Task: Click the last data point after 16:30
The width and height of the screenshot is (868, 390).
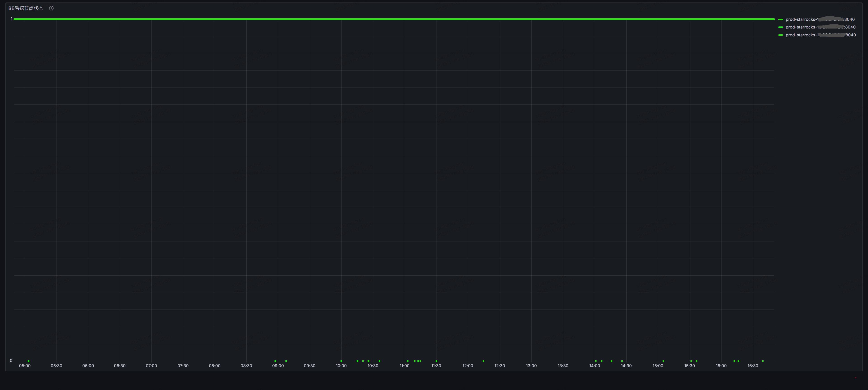Action: (763, 361)
